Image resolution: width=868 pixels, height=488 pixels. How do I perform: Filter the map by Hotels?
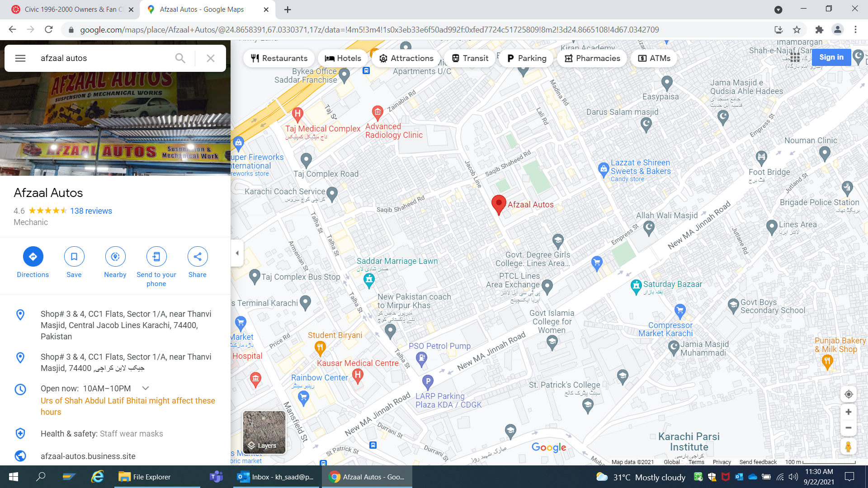click(x=343, y=58)
